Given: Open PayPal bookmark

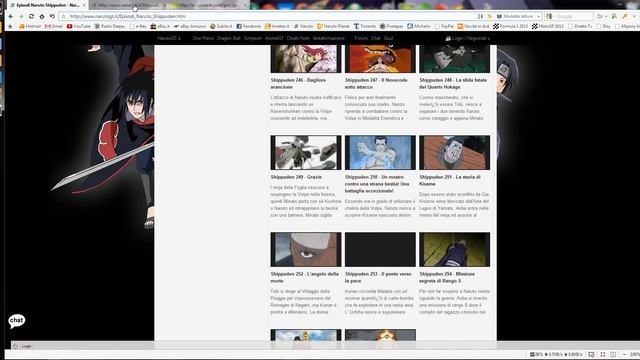Looking at the screenshot, I should pyautogui.click(x=444, y=26).
